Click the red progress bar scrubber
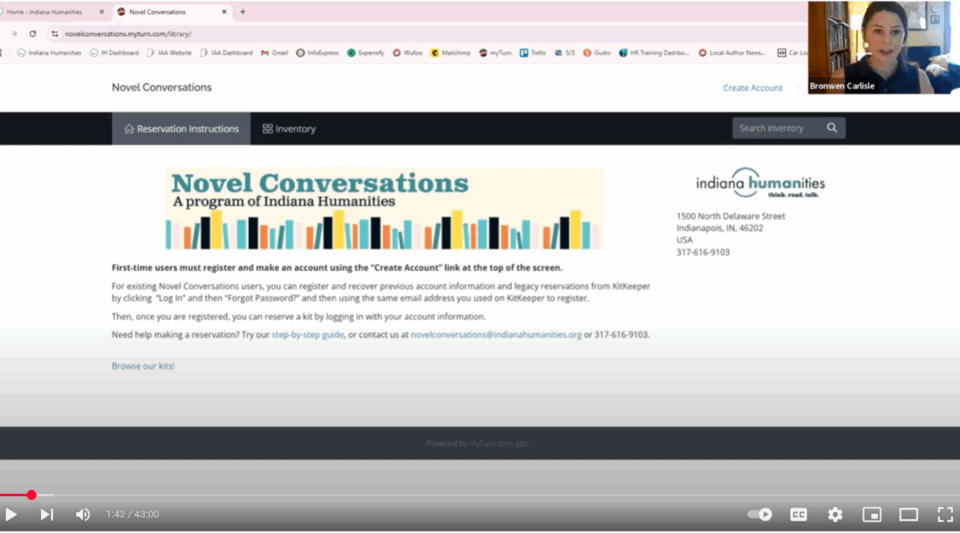960x533 pixels. pos(31,494)
